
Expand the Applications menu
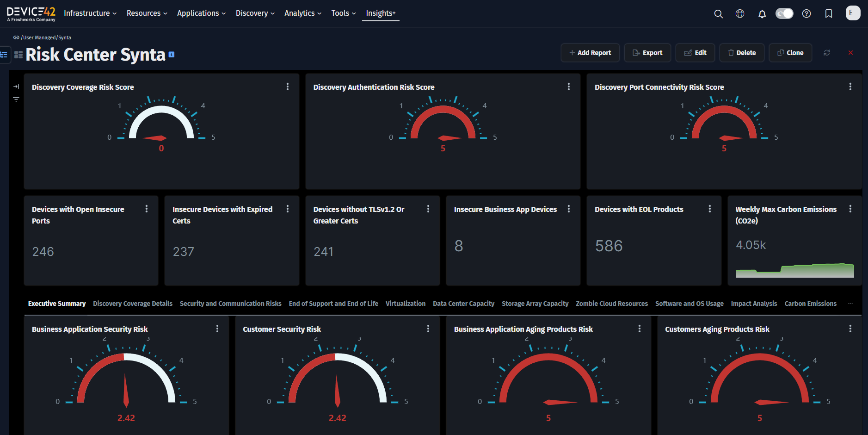(x=202, y=13)
